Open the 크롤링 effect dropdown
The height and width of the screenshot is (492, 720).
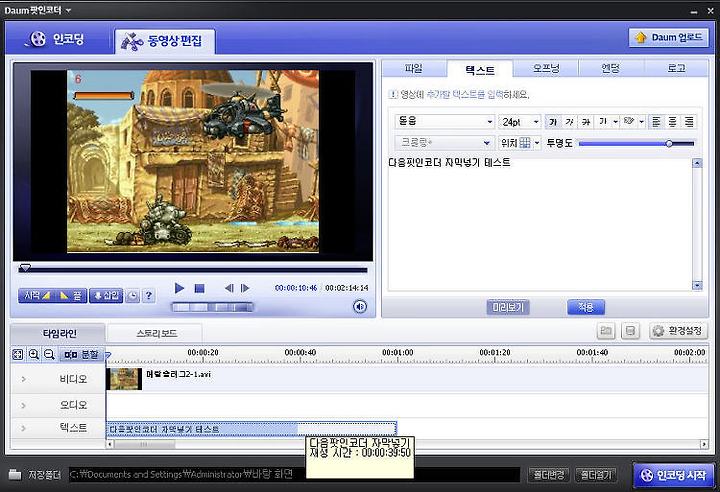pyautogui.click(x=444, y=143)
